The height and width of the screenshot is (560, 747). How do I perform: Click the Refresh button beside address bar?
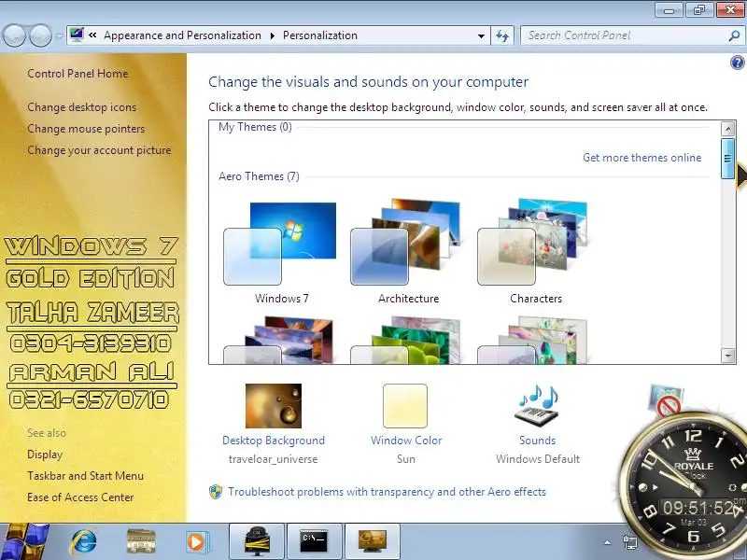coord(502,35)
